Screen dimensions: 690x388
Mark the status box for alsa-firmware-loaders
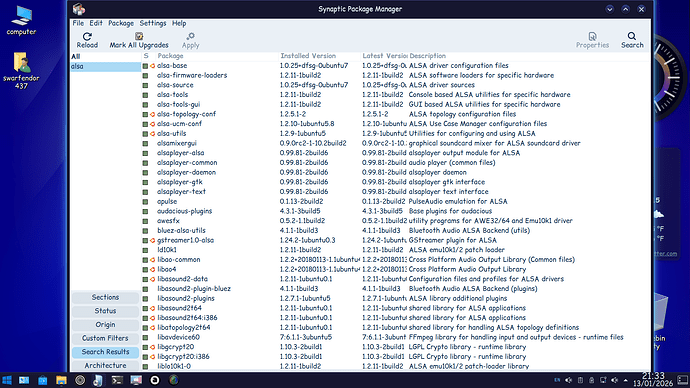click(x=145, y=76)
